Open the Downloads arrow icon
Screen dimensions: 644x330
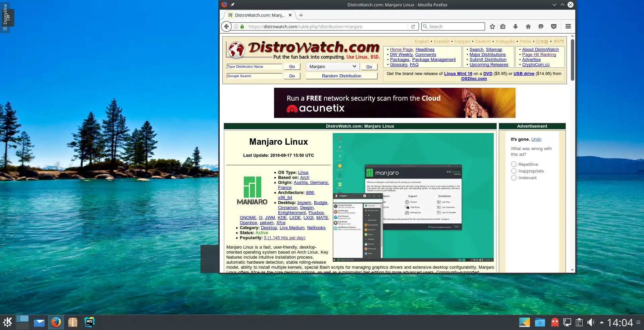516,26
